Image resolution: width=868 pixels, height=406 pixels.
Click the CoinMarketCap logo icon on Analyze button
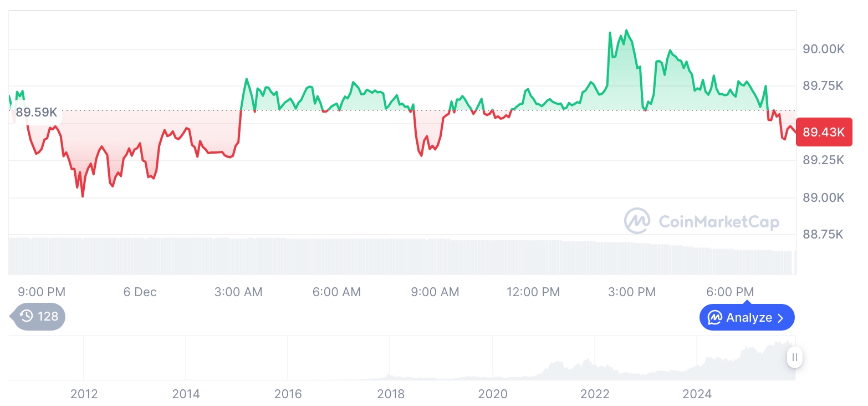tap(715, 318)
